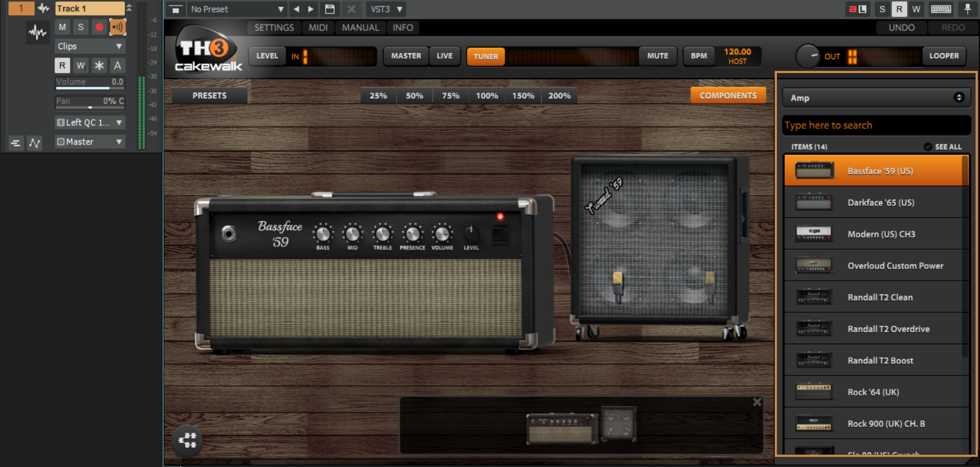Set zoom to 100%

click(x=487, y=96)
